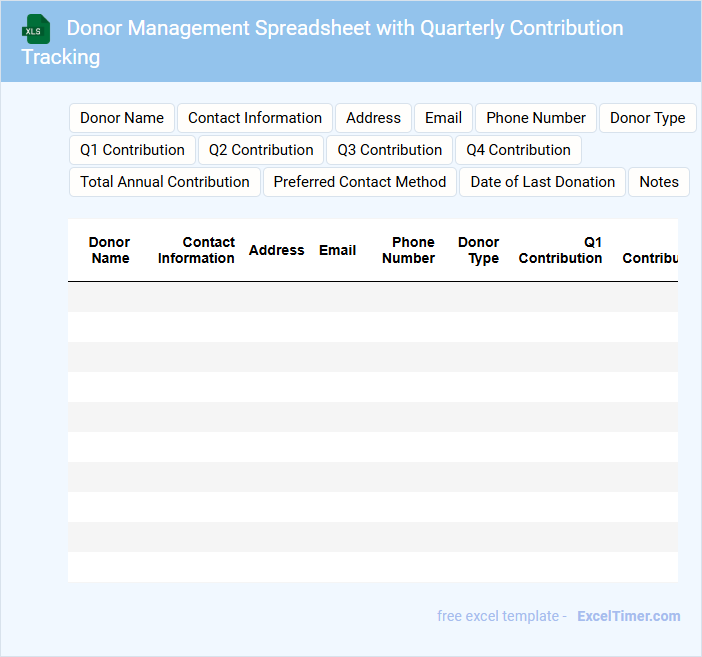Select the Q2 Contribution tag
Viewport: 702px width, 657px height.
tap(261, 150)
